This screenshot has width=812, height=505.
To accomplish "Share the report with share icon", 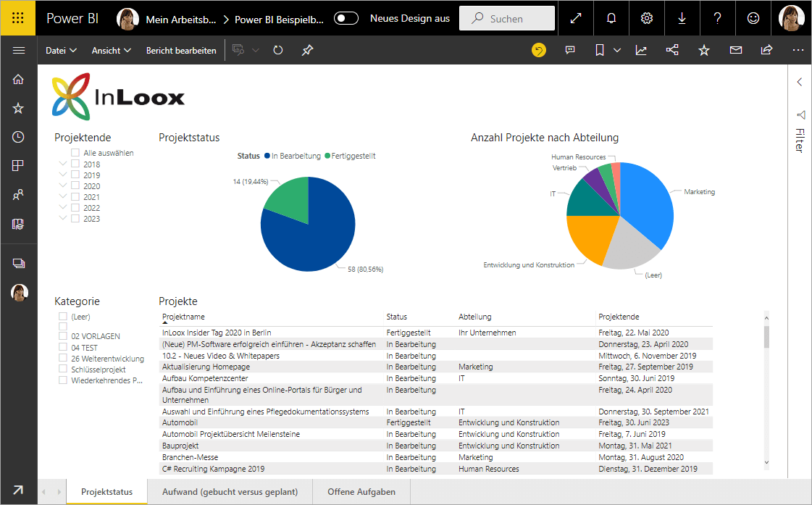I will pos(766,50).
